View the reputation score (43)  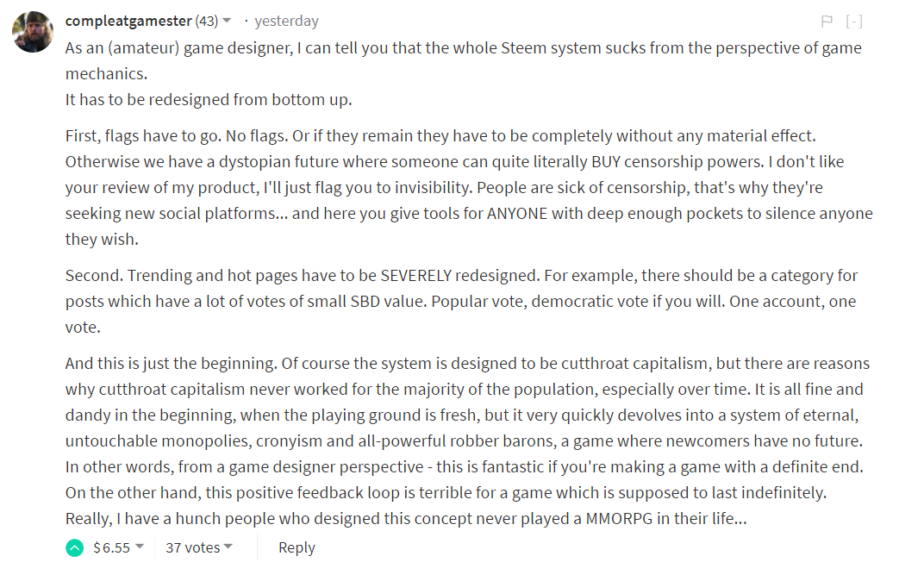point(207,21)
